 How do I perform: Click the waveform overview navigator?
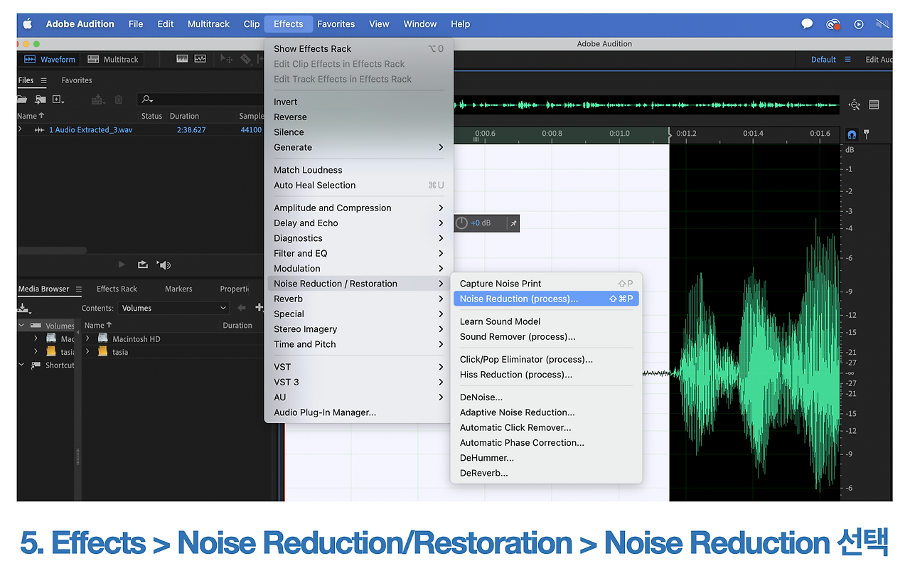(x=647, y=105)
